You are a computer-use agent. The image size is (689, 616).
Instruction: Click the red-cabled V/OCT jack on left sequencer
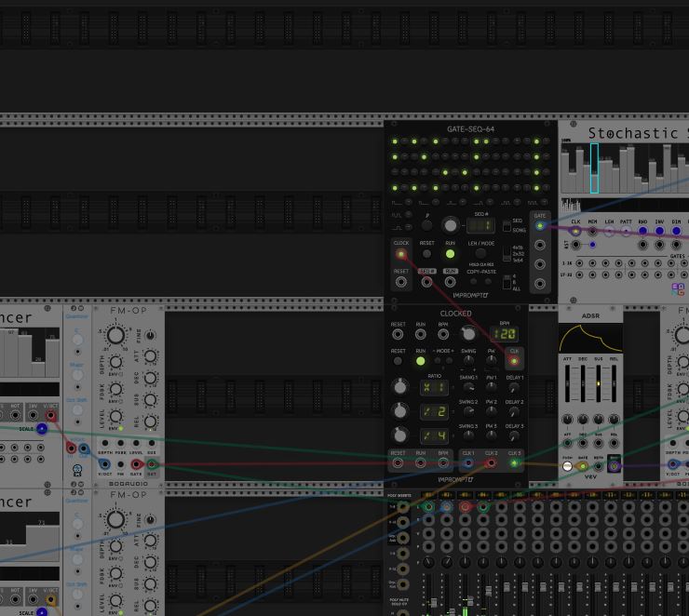click(x=50, y=415)
